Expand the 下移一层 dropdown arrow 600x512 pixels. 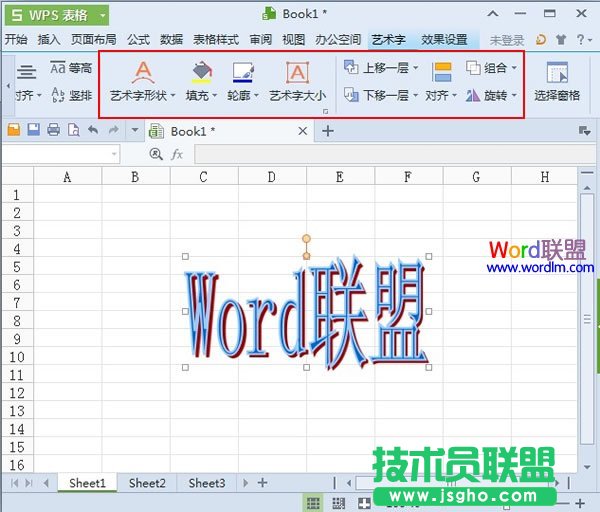(416, 95)
